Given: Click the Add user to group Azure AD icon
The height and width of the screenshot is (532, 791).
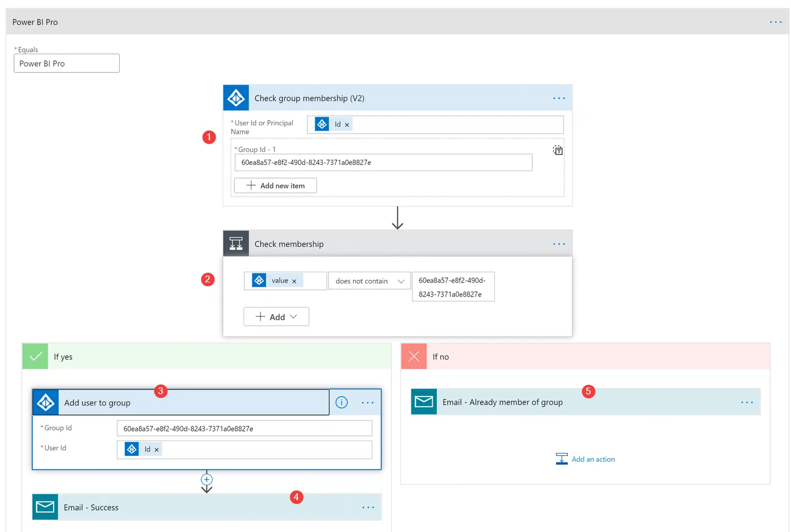Looking at the screenshot, I should click(x=46, y=403).
